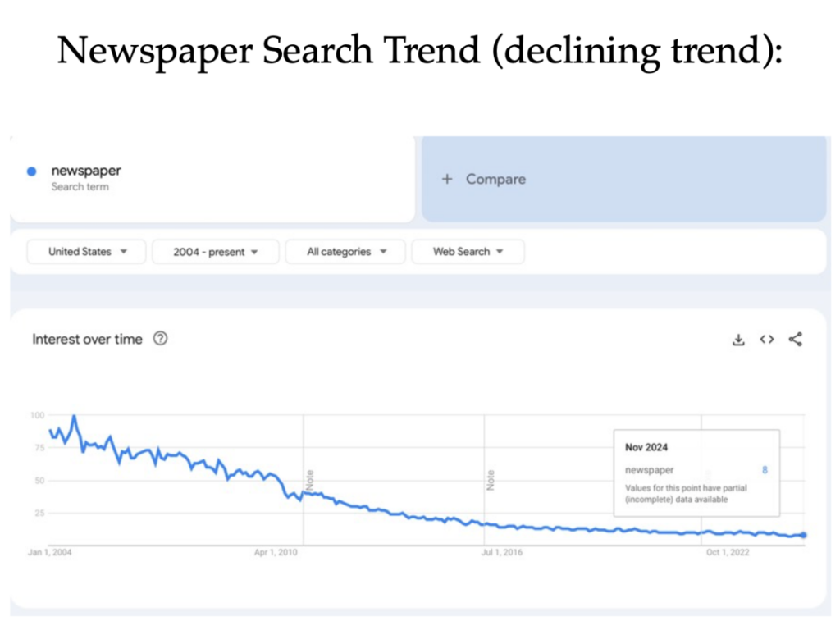840x644 pixels.
Task: Click the Interest over time heading
Action: [x=87, y=339]
